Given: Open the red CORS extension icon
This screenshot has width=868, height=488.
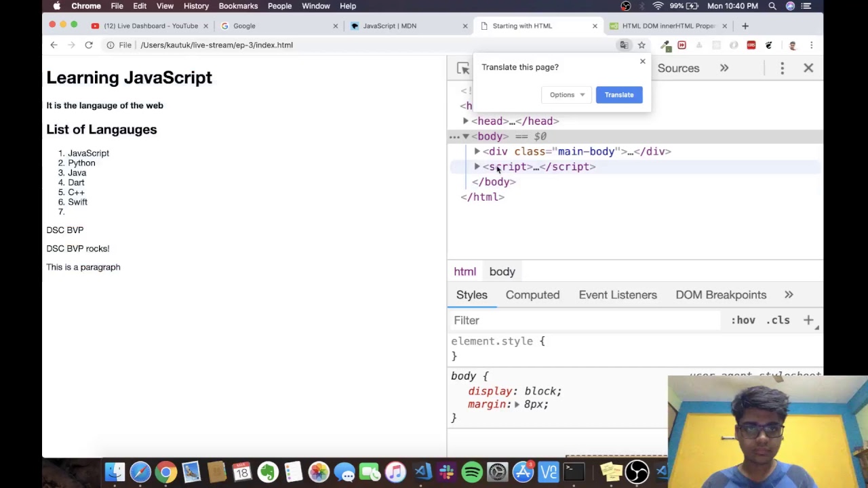Looking at the screenshot, I should coord(751,45).
